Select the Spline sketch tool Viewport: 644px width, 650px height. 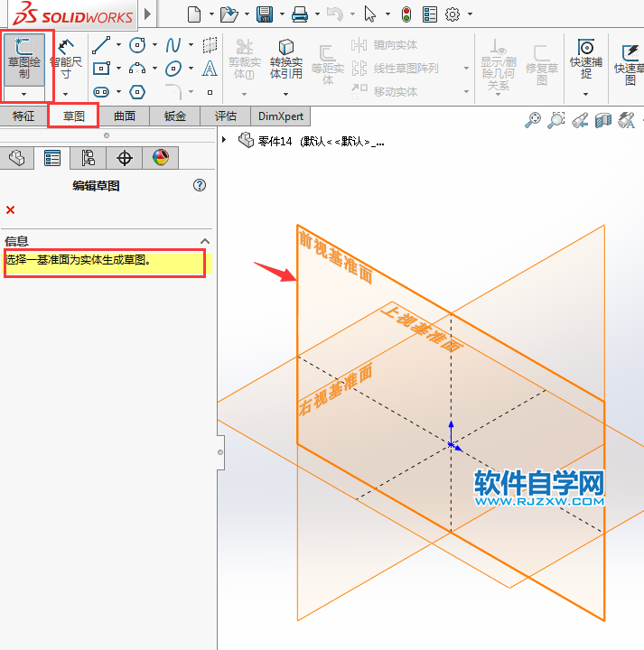click(x=173, y=45)
